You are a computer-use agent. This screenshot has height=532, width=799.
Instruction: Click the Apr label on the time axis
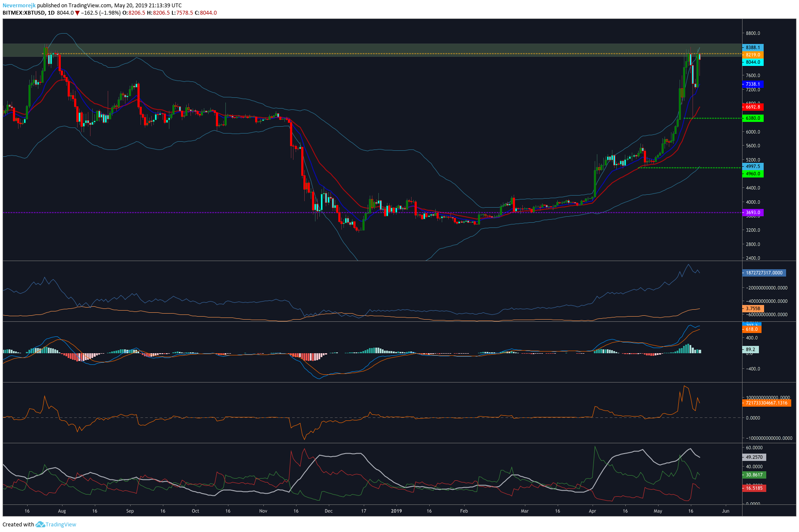point(592,511)
